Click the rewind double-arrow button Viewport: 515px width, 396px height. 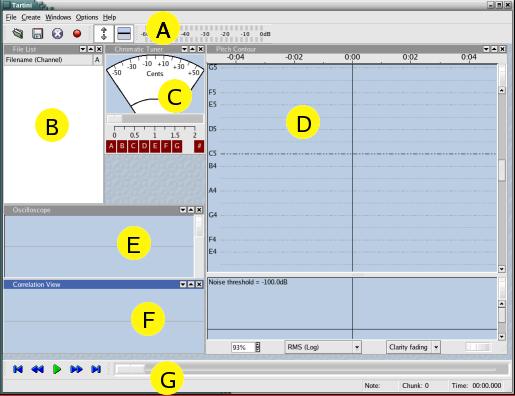click(x=37, y=369)
